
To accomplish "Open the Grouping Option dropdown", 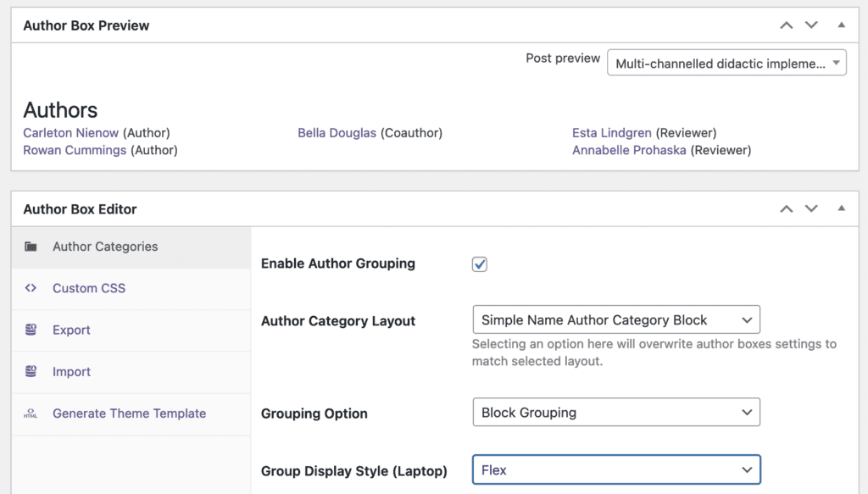I will tap(615, 413).
